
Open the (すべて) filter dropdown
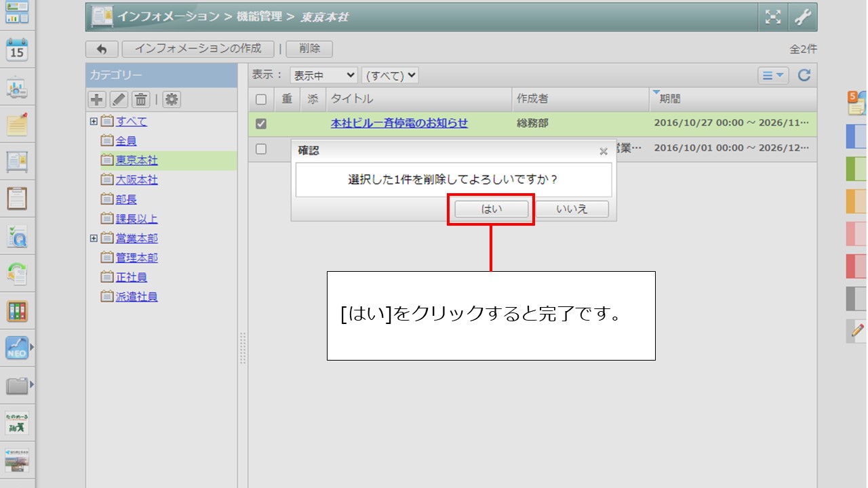(x=390, y=75)
